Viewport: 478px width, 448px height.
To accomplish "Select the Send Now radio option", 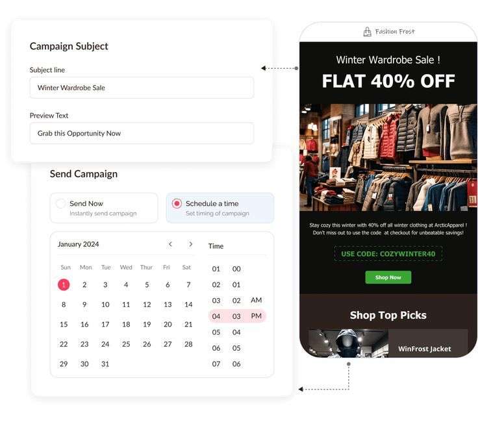I will point(60,203).
